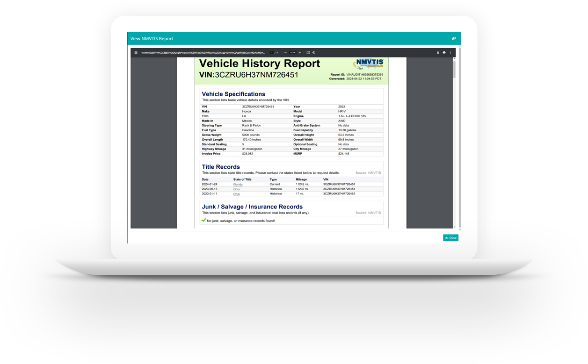The width and height of the screenshot is (588, 364).
Task: Close the NMVTIS report dialog
Action: point(450,238)
